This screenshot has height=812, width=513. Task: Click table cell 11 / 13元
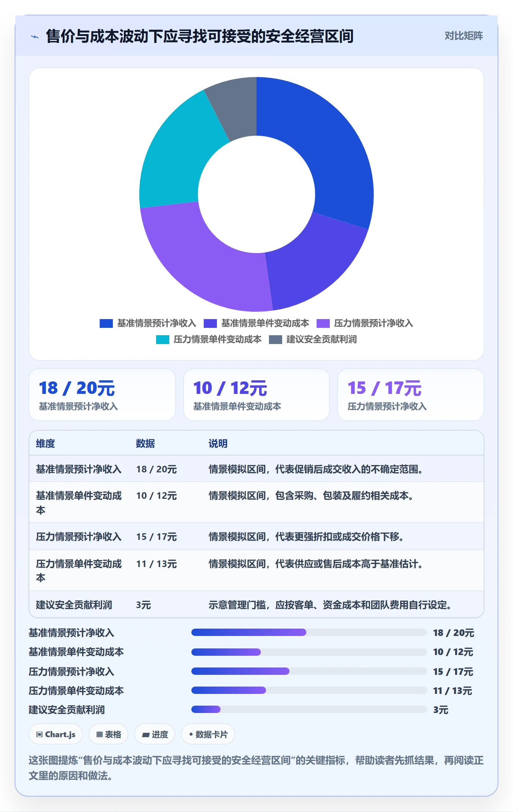coord(156,564)
